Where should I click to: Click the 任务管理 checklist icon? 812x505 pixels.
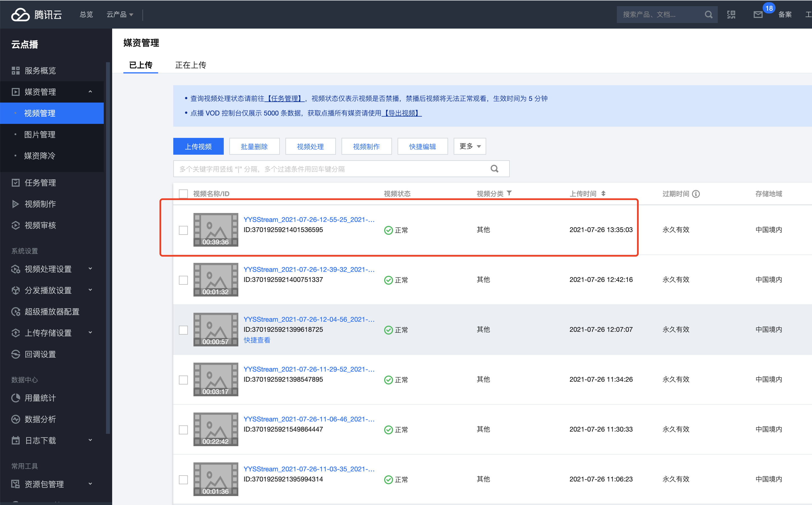pyautogui.click(x=16, y=183)
